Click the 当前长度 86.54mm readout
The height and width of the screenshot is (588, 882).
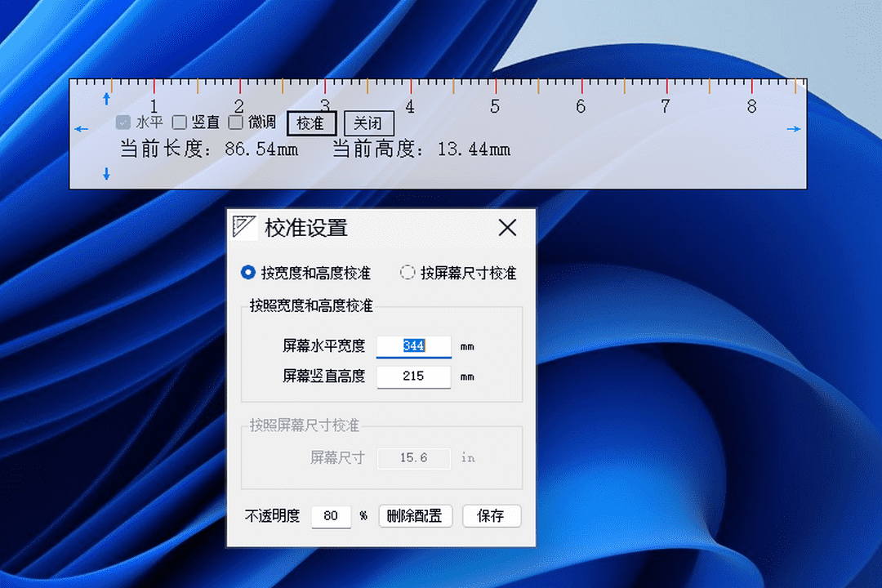coord(209,149)
